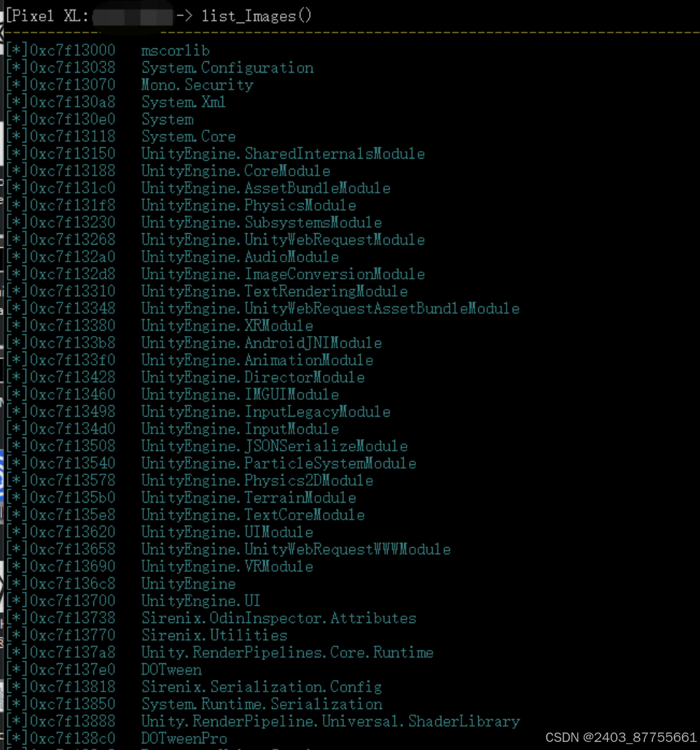This screenshot has height=750, width=700.
Task: Select UnityEngine.CoreModule text
Action: [236, 171]
